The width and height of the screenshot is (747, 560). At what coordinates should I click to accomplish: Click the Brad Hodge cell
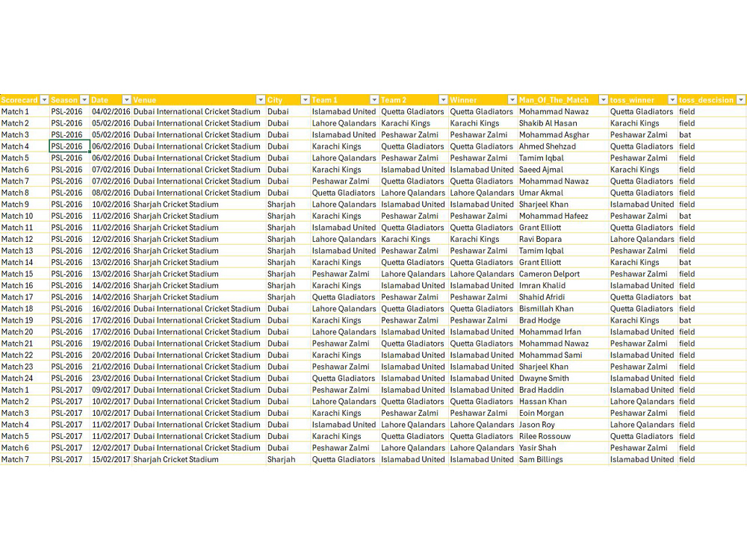pos(562,320)
